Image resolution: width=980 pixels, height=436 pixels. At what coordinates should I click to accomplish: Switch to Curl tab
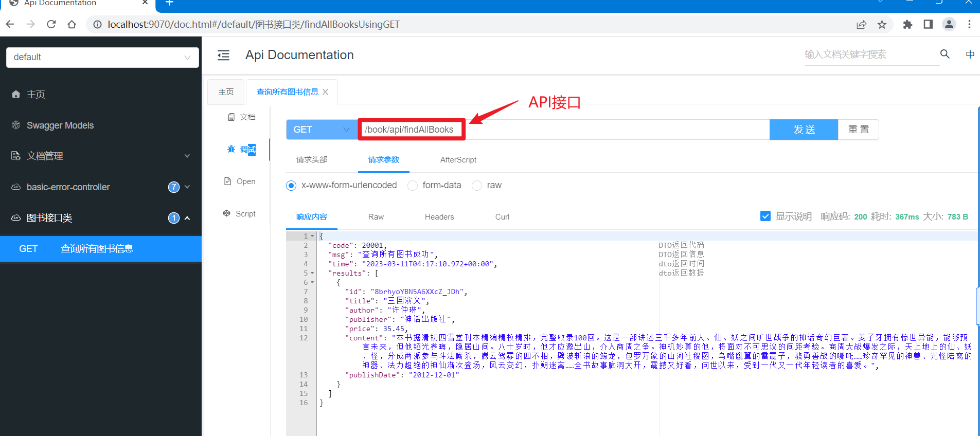point(502,217)
